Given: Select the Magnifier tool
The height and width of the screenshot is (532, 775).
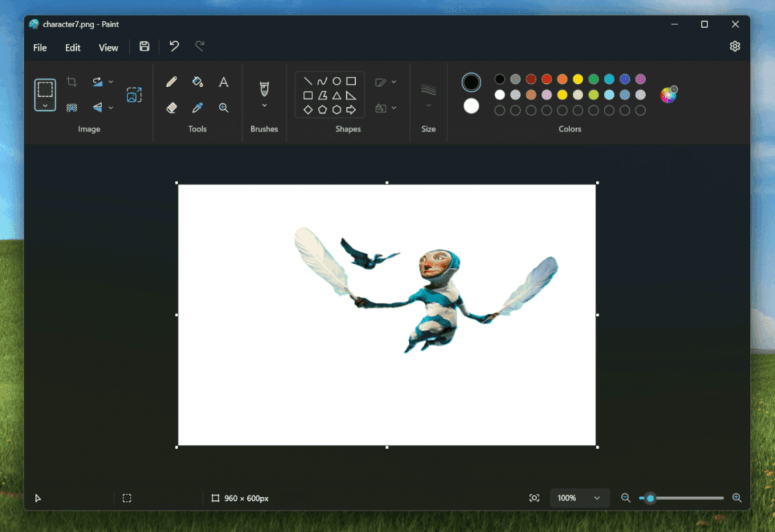Looking at the screenshot, I should [x=223, y=108].
